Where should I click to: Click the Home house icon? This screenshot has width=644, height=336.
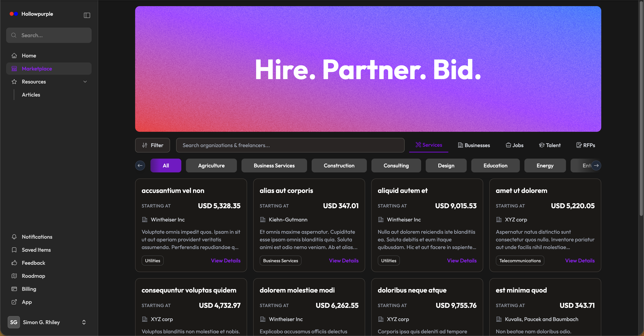14,56
